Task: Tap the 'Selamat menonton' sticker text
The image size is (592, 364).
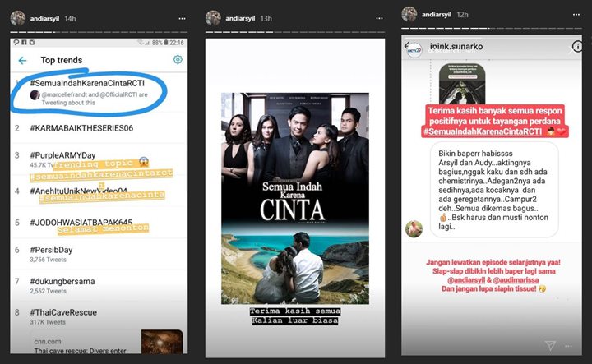Action: 103,228
